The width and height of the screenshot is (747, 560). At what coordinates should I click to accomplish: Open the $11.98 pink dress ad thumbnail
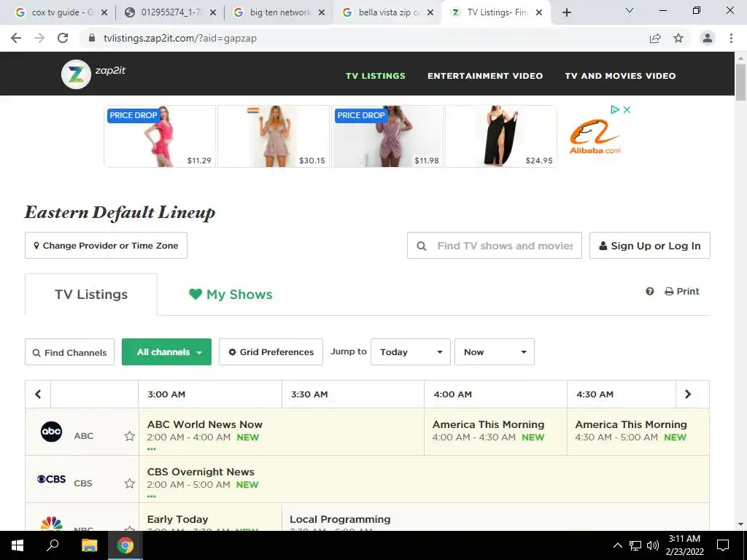coord(388,136)
